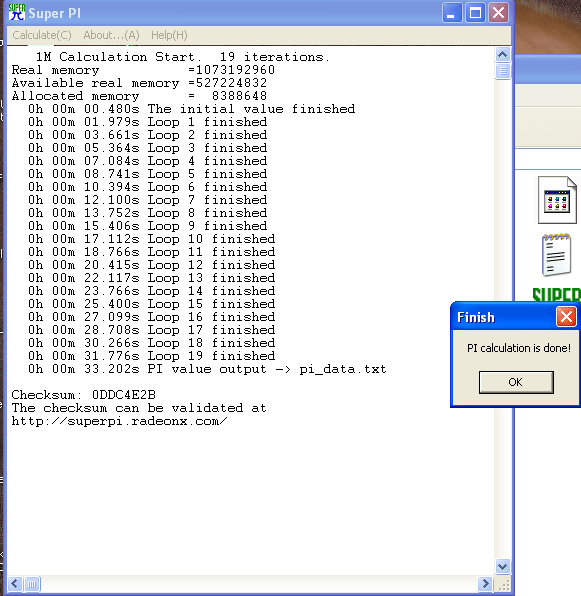The width and height of the screenshot is (581, 596).
Task: Click the Checksum 0DDC4E2B text line
Action: (x=84, y=395)
